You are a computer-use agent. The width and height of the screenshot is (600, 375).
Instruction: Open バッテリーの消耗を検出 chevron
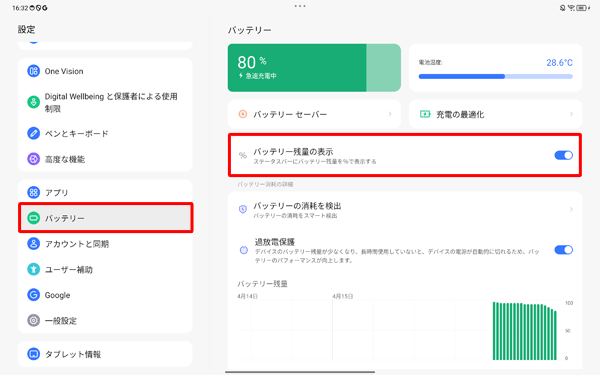(571, 209)
